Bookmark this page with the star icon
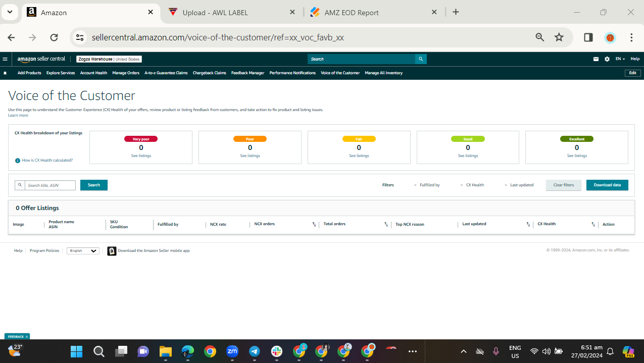The image size is (644, 363). (x=559, y=37)
